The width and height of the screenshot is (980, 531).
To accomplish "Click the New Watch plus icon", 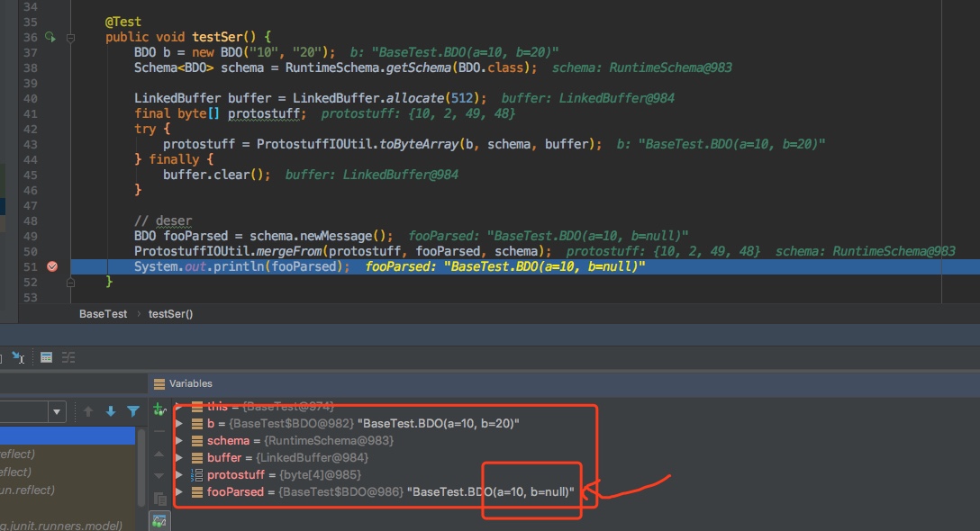I will pyautogui.click(x=160, y=409).
